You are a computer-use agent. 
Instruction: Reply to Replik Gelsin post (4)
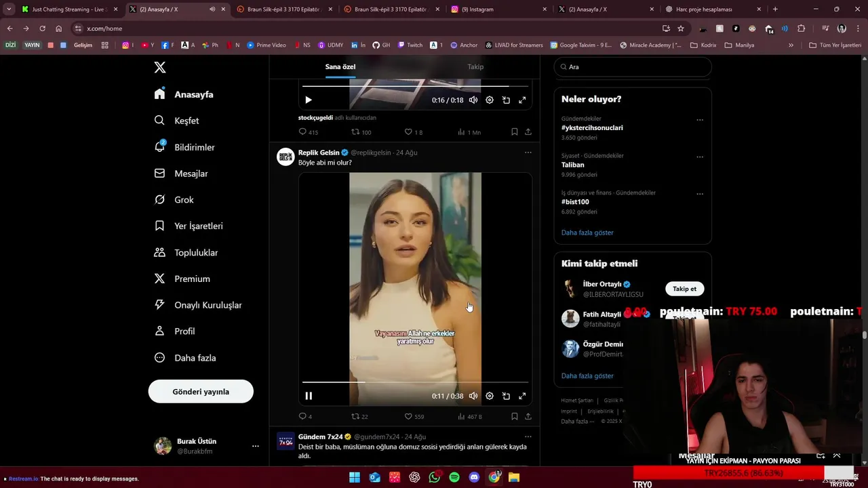305,416
